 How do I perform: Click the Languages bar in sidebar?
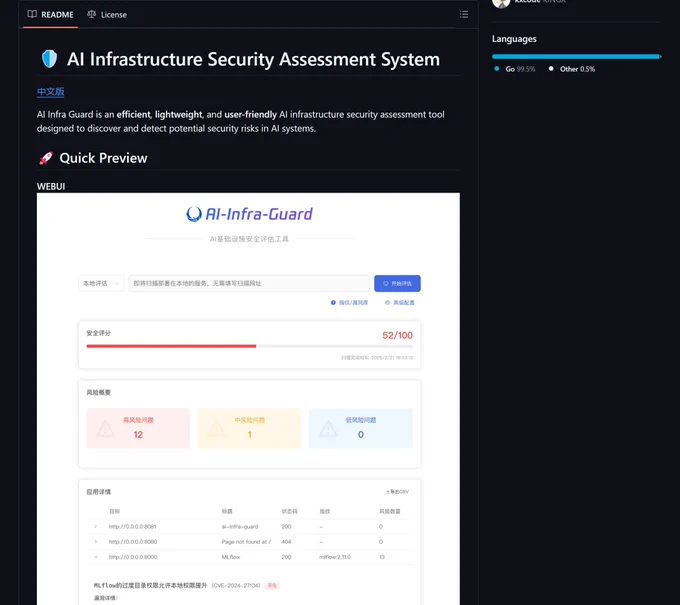(576, 56)
